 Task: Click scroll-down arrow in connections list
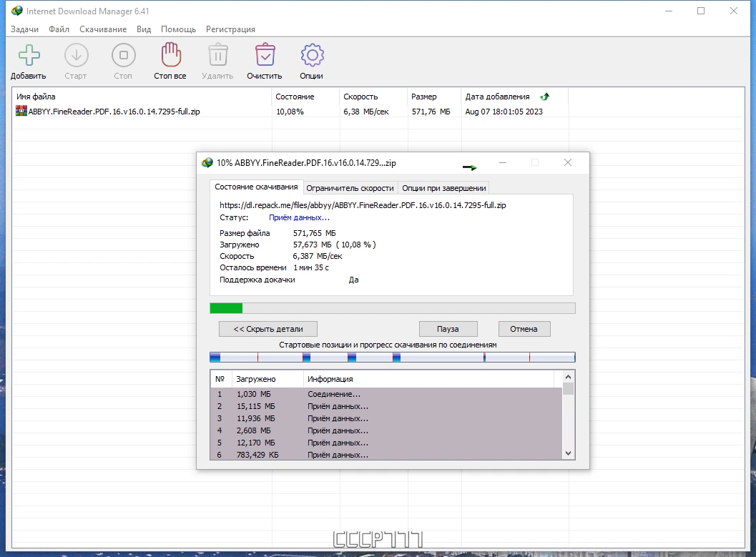[569, 453]
